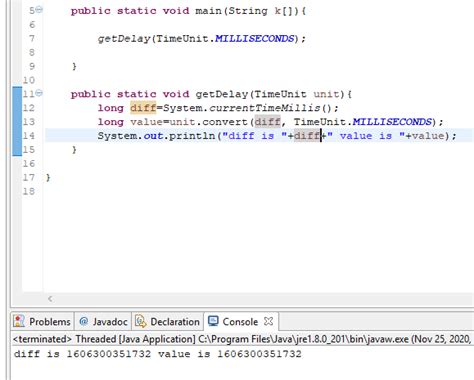Open the Problems tab

(42, 322)
